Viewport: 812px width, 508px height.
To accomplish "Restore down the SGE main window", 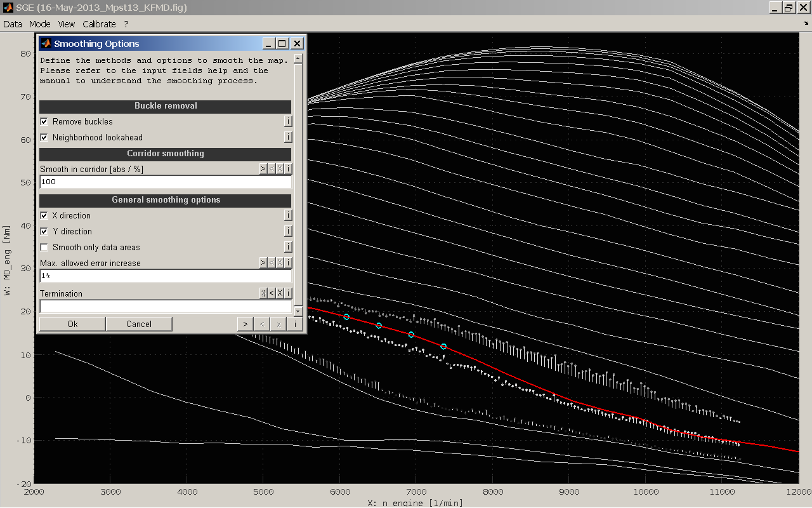I will click(x=789, y=8).
